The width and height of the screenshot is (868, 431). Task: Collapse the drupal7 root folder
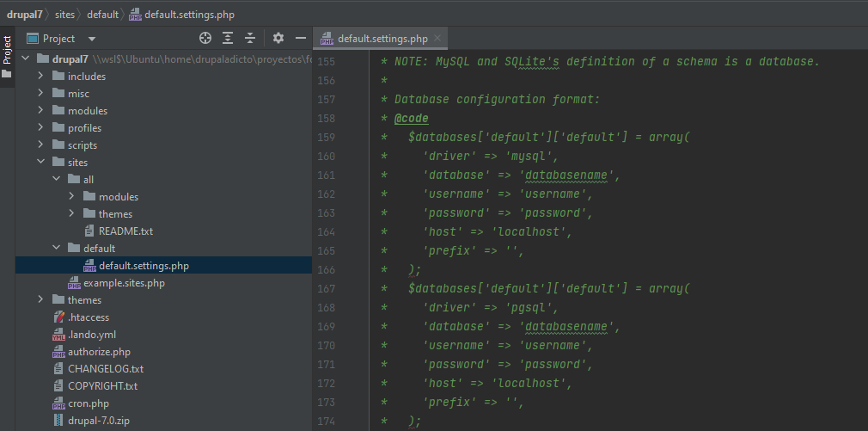click(x=25, y=58)
